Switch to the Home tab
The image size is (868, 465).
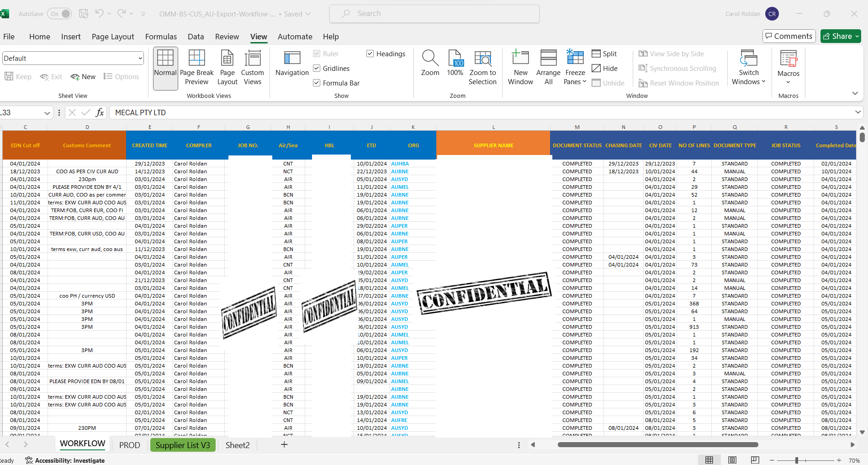[40, 37]
